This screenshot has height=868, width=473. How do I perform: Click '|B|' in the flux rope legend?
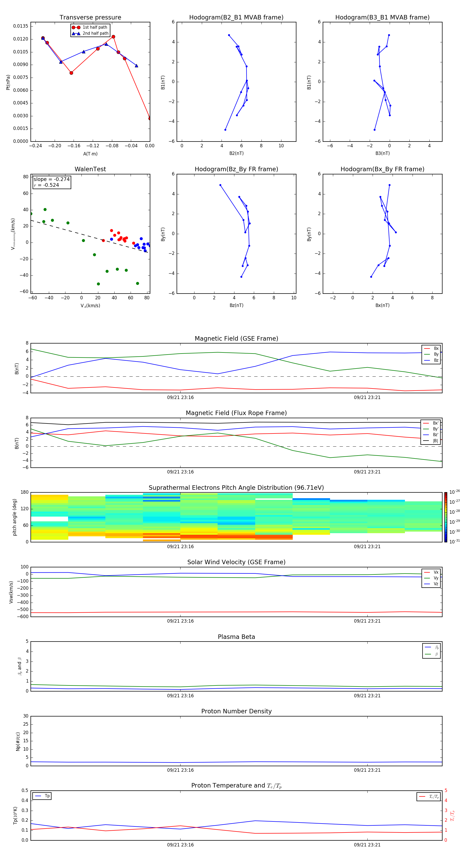click(431, 441)
